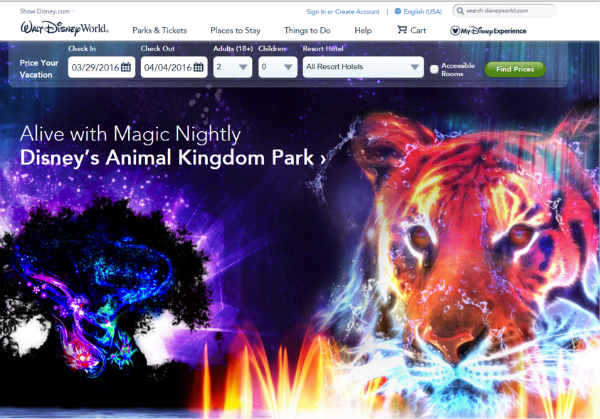Select English (USA) language link
Image resolution: width=600 pixels, height=419 pixels.
422,12
